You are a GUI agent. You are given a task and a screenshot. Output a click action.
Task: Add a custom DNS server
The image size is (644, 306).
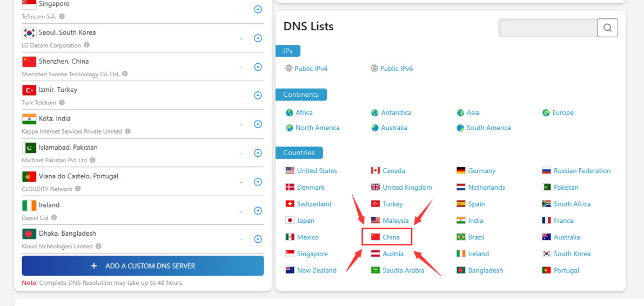143,266
